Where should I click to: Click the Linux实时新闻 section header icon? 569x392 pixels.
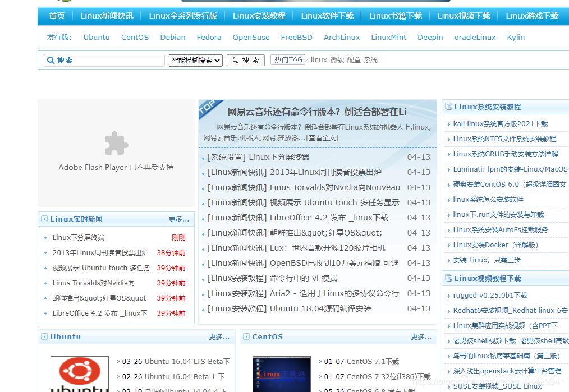[x=44, y=219]
